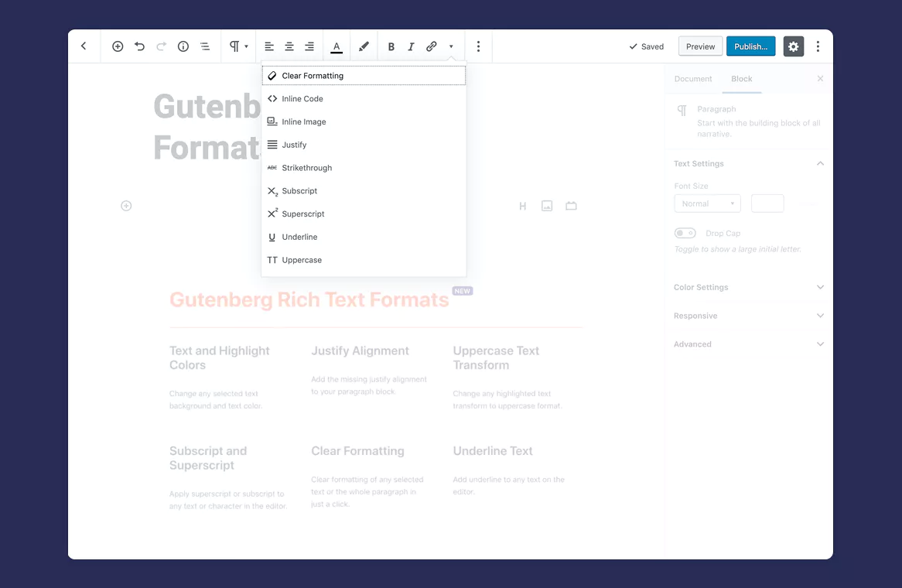902x588 pixels.
Task: Switch to the Document tab
Action: coord(692,79)
